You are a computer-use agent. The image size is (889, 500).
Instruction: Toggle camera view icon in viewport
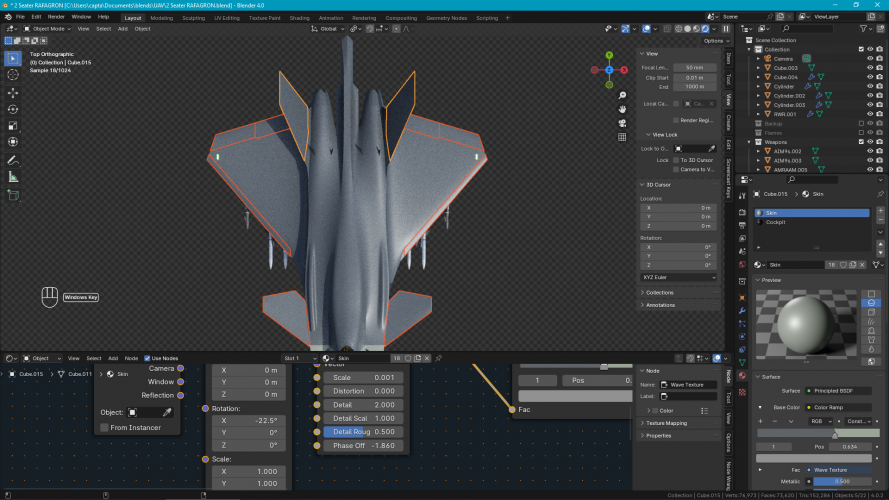click(x=622, y=123)
